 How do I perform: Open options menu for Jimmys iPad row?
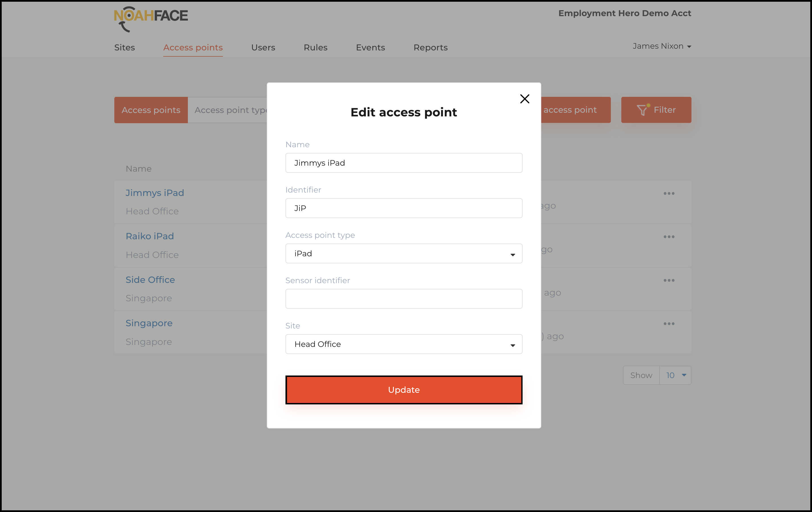(669, 193)
